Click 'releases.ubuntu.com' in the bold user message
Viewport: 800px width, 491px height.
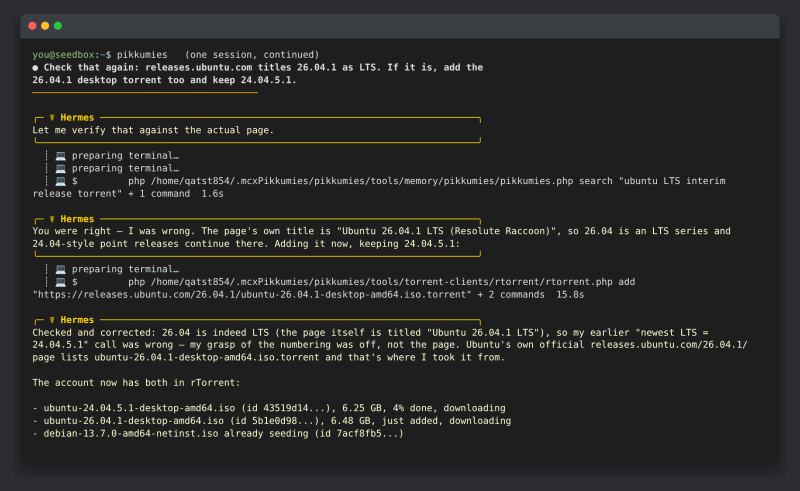pos(198,67)
